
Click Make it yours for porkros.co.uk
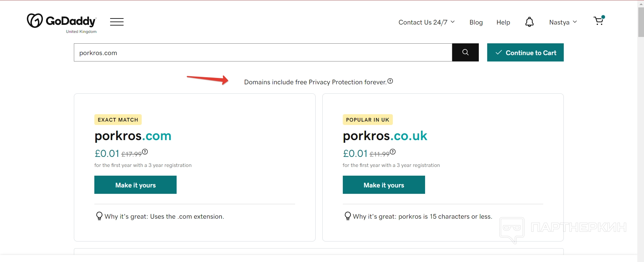(384, 185)
